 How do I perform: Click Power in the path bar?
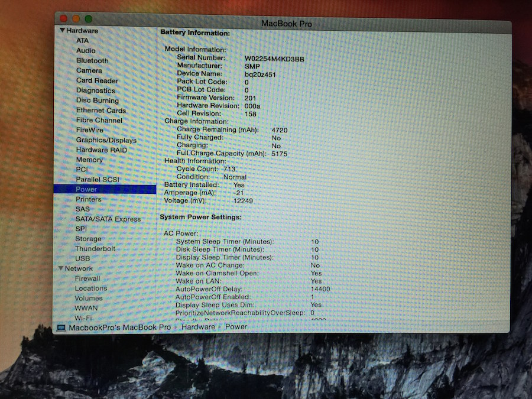(x=236, y=327)
